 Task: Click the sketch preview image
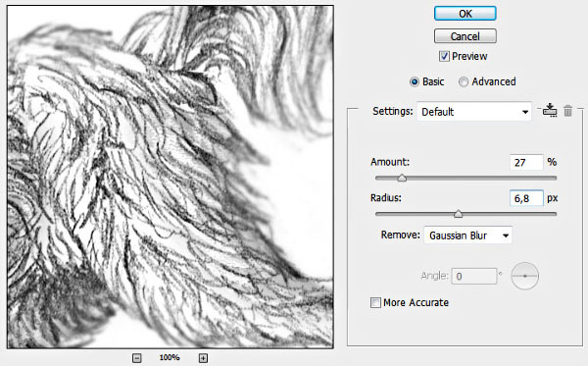click(171, 177)
